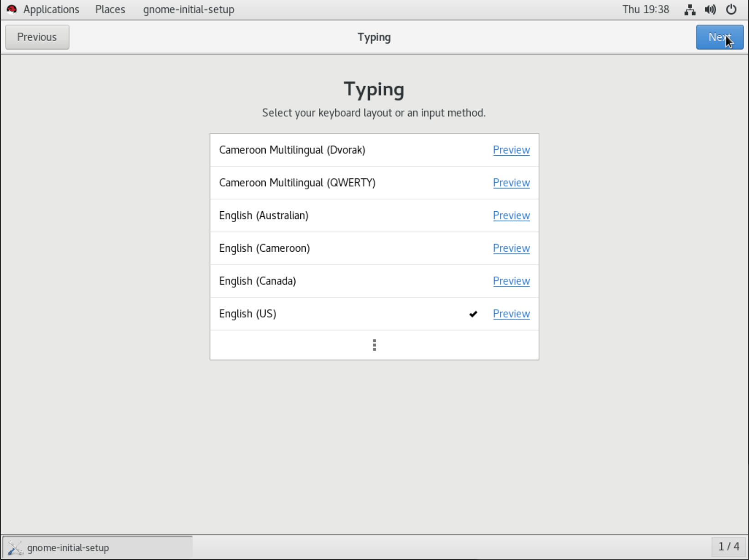Click the 1 / 4 workspace switcher

pyautogui.click(x=728, y=546)
